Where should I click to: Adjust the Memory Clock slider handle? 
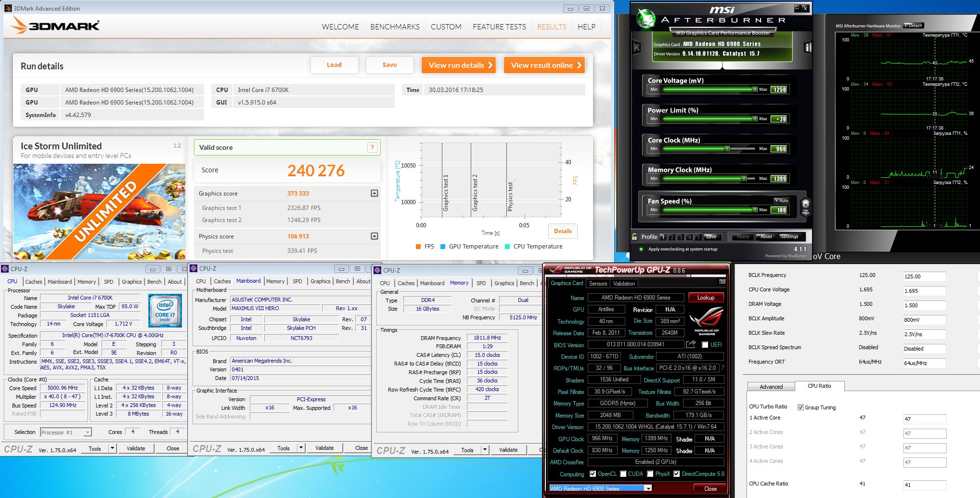[x=744, y=179]
